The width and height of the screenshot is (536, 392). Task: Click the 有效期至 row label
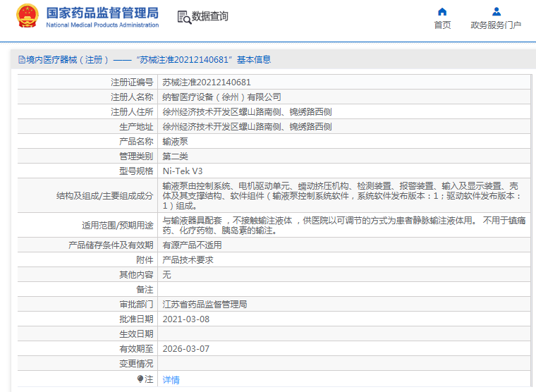coord(136,348)
